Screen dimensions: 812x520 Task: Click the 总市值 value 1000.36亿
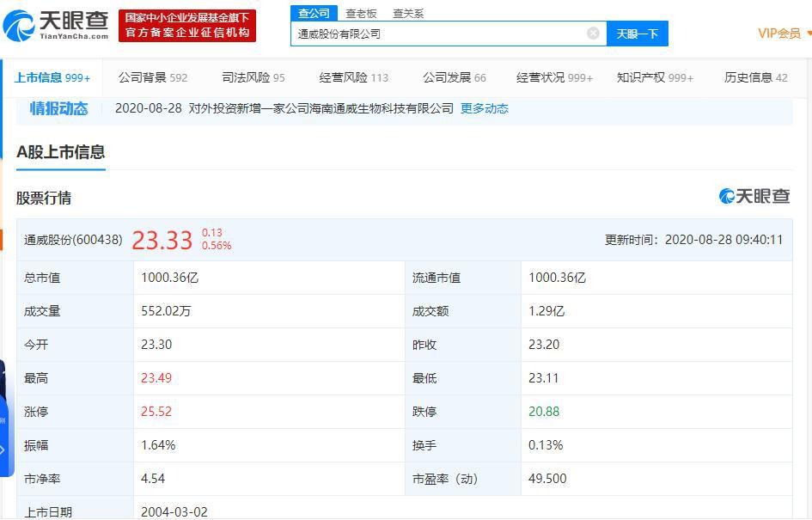point(170,278)
